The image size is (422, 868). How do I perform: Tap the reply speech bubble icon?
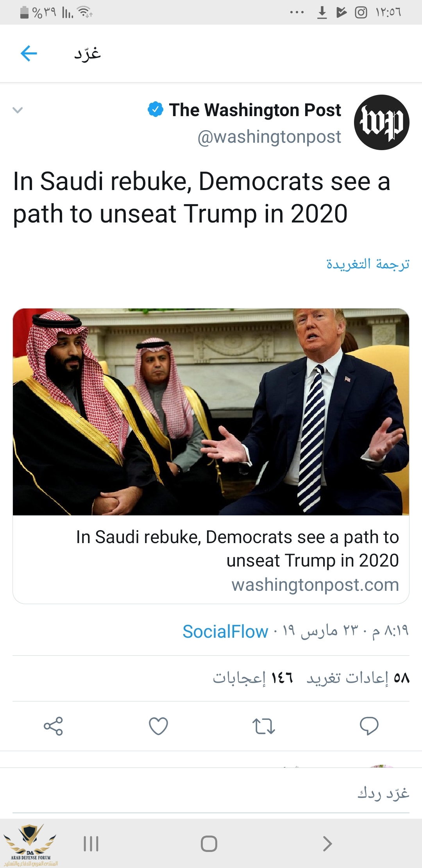[369, 726]
